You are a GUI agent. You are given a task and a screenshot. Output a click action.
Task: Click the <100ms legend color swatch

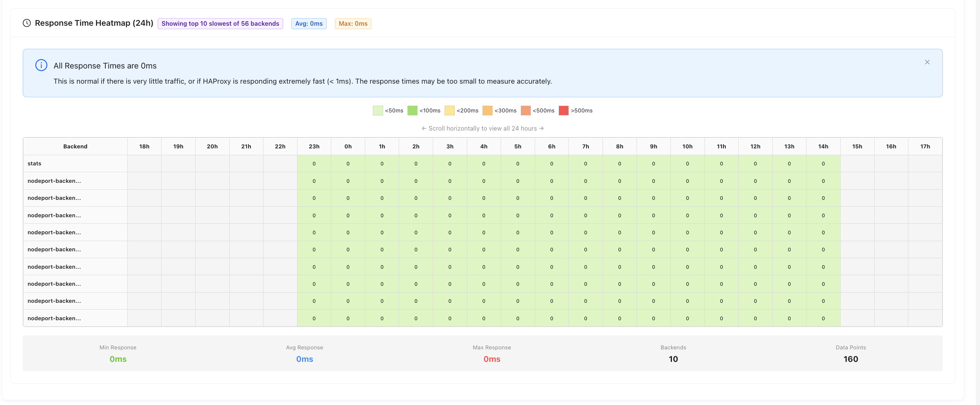(412, 111)
